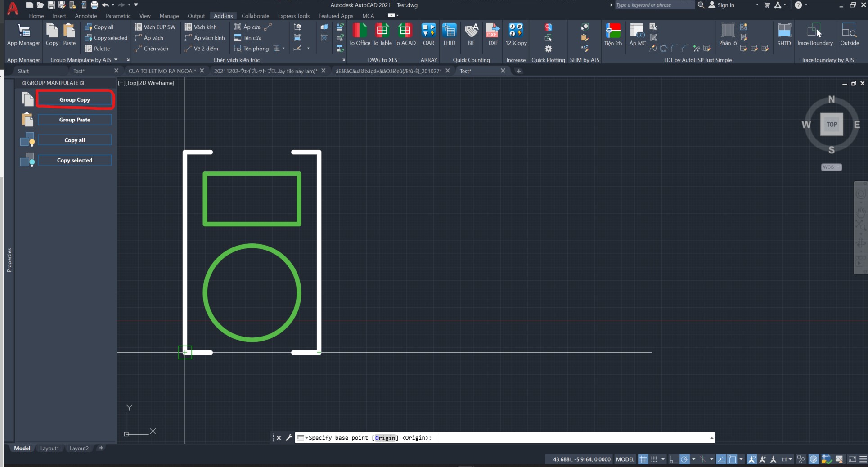Click the TOP face of the ViewCube

831,125
